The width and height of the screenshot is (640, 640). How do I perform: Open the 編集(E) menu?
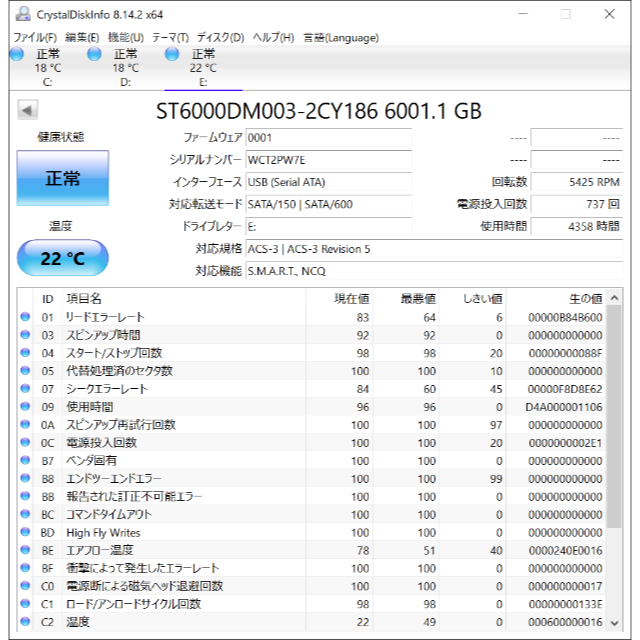tap(82, 38)
